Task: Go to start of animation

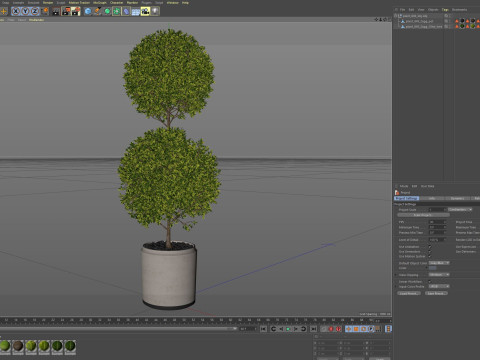Action: click(x=263, y=329)
